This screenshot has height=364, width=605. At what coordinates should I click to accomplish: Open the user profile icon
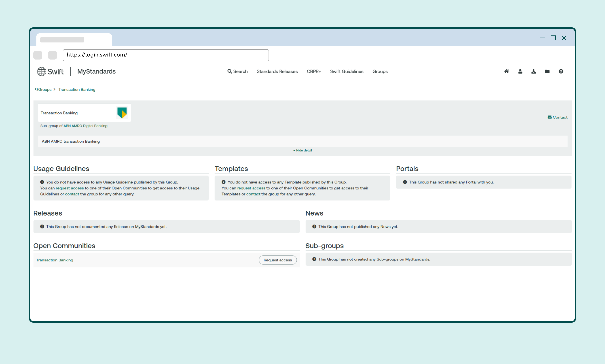pyautogui.click(x=520, y=71)
